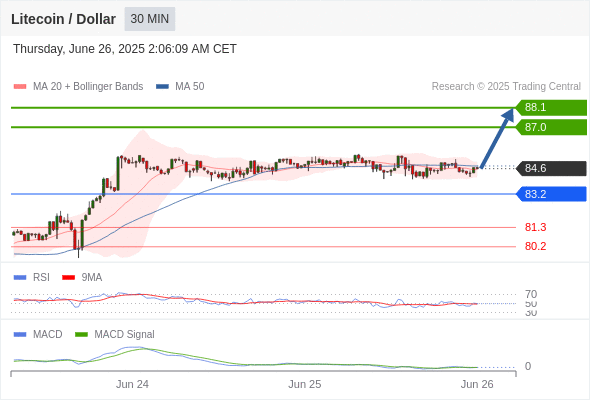Click the red 80.2 support level
590x400 pixels.
click(x=535, y=246)
